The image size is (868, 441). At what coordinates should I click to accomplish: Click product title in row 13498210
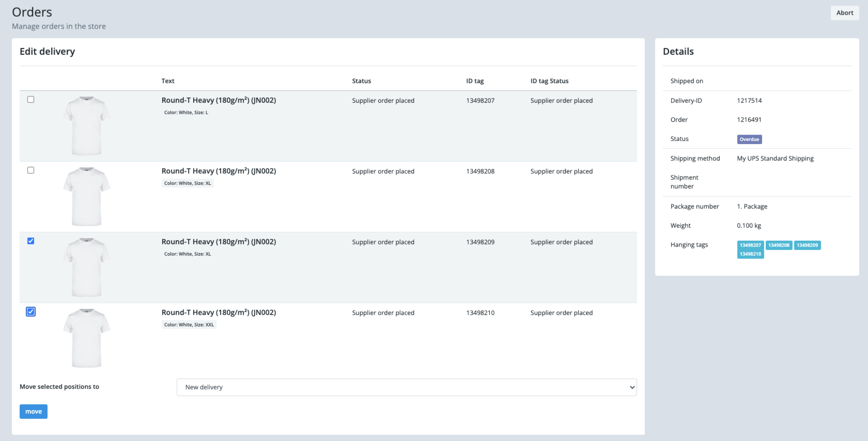click(219, 312)
